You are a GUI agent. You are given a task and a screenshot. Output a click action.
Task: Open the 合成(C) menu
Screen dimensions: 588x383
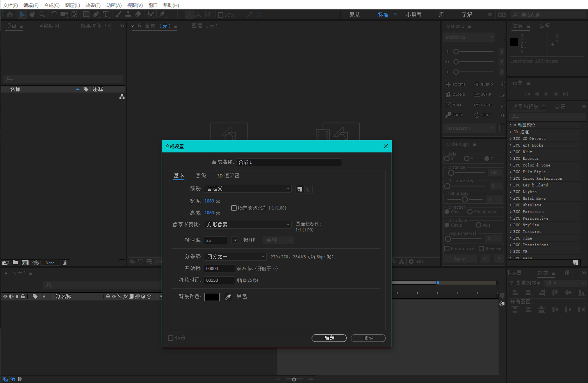pos(52,5)
